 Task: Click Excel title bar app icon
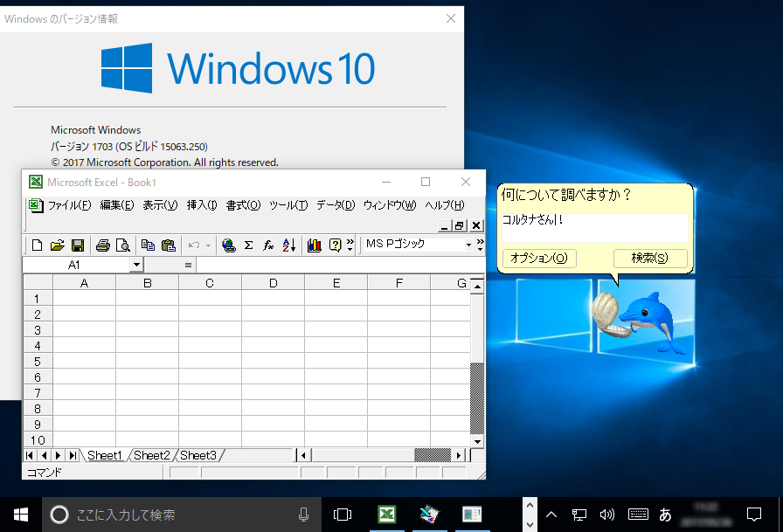click(36, 182)
